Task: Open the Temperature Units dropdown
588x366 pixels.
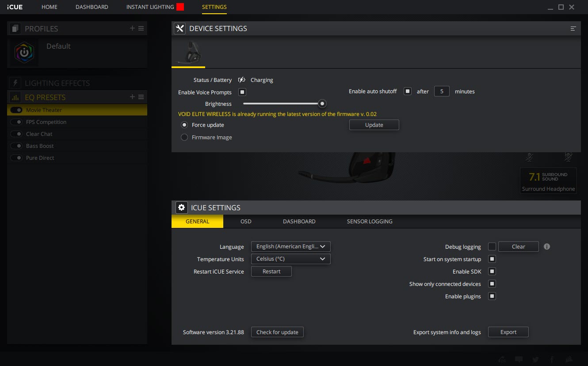Action: pyautogui.click(x=290, y=259)
